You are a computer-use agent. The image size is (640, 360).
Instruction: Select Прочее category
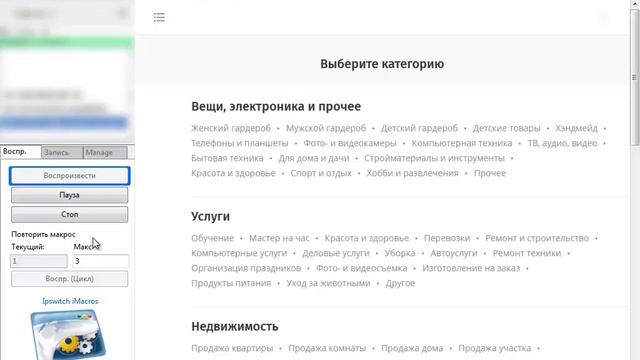coord(490,173)
